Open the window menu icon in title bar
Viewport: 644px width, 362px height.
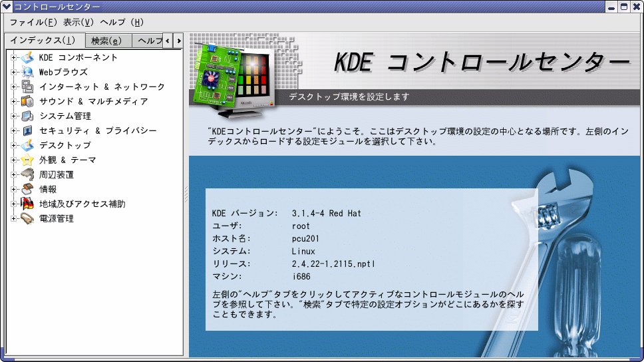click(6, 7)
